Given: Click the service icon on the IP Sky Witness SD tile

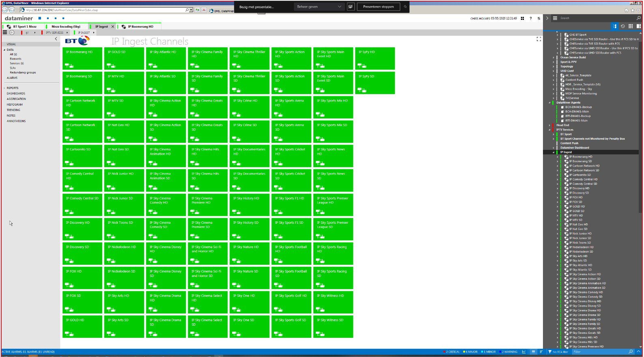Looking at the screenshot, I should coord(320,334).
